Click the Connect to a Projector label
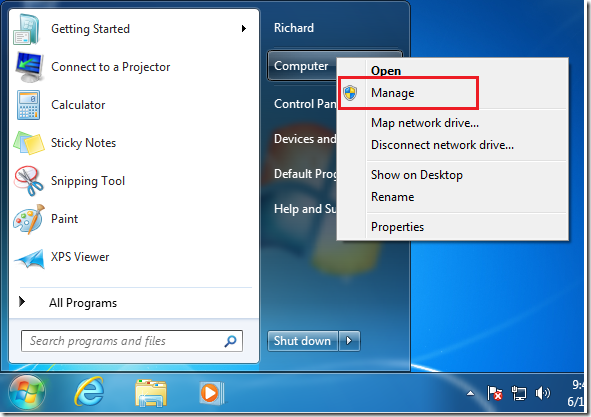The height and width of the screenshot is (417, 591). click(110, 67)
